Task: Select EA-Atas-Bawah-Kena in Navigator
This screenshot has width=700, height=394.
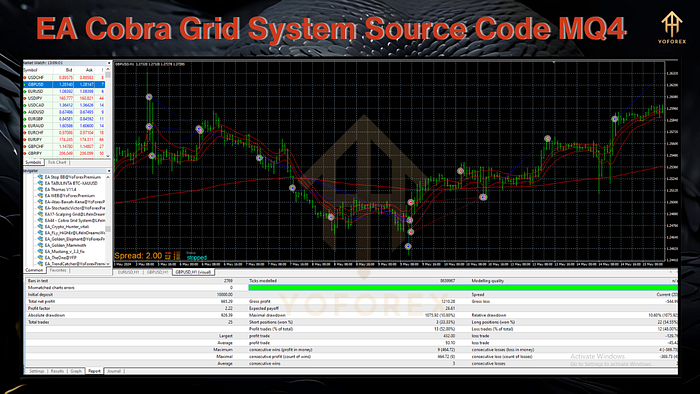Action: (x=75, y=202)
